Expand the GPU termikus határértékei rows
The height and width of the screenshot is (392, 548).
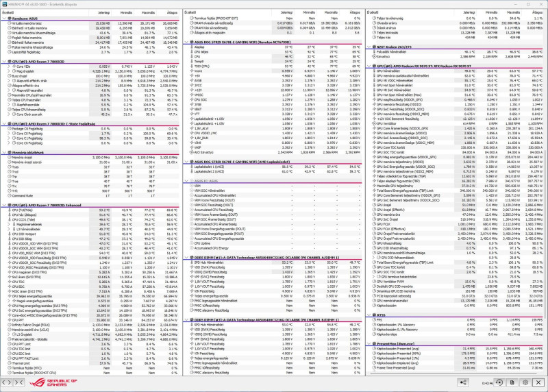373,277
